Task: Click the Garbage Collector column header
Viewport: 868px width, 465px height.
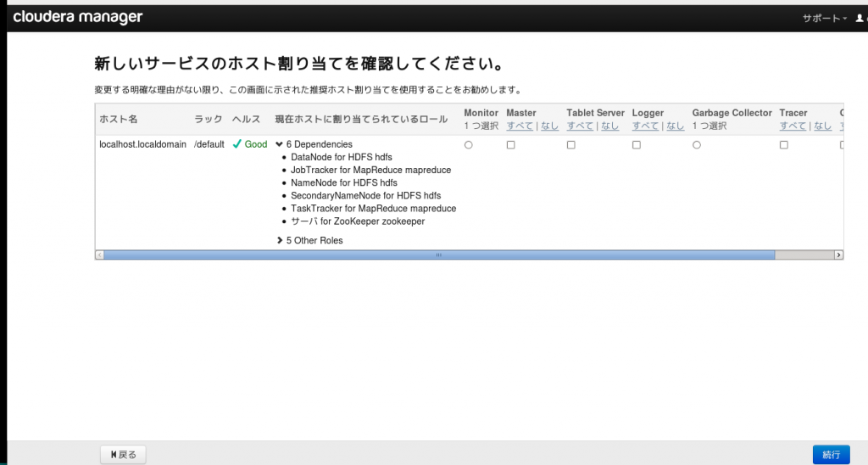Action: (x=732, y=113)
